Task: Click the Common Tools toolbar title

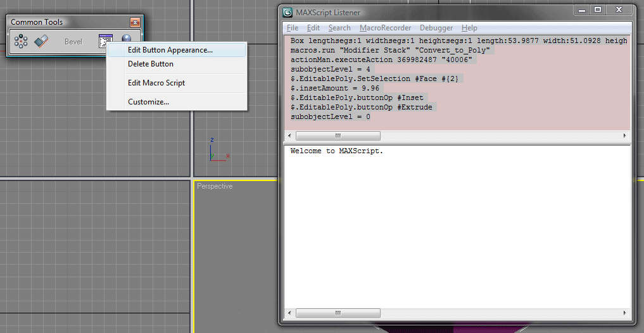Action: [37, 22]
